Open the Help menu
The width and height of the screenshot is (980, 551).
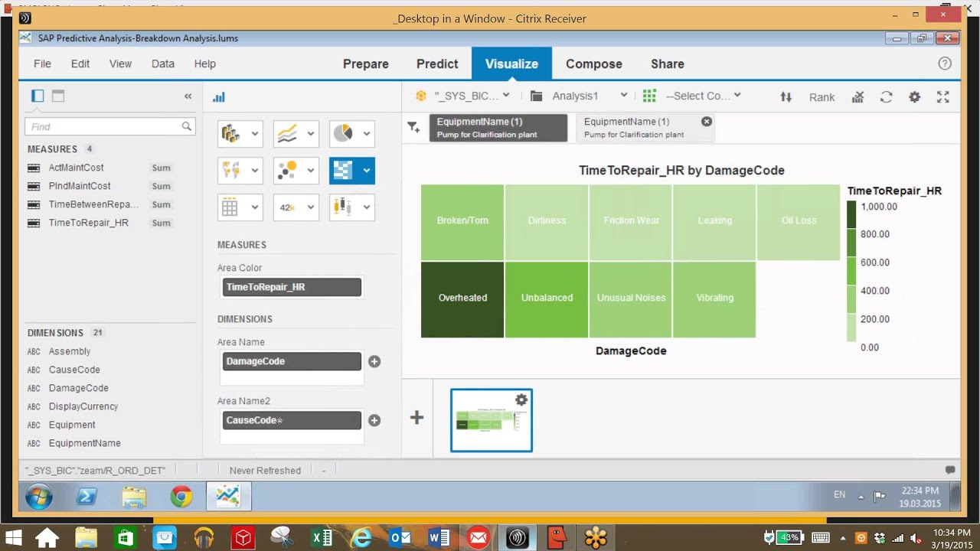click(x=205, y=64)
